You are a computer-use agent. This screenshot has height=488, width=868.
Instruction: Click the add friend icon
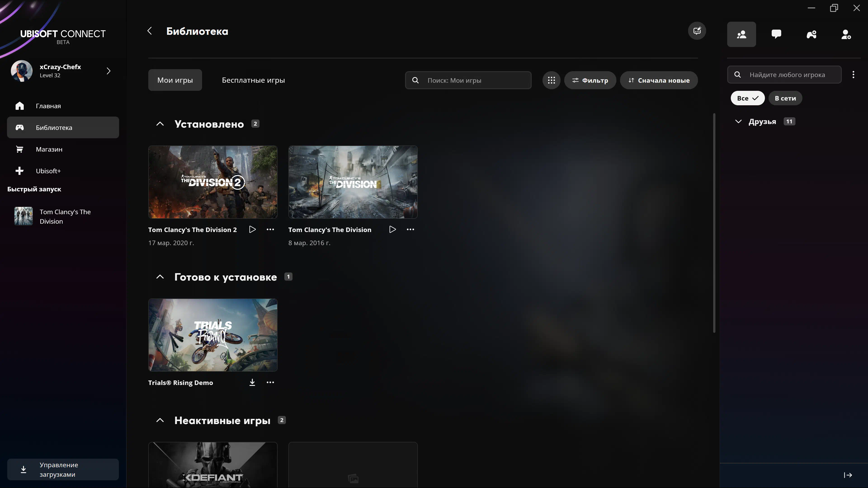click(x=846, y=34)
